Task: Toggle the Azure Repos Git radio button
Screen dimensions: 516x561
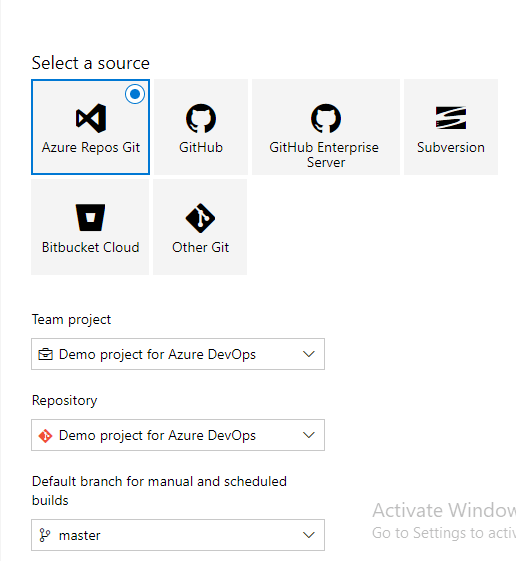Action: [135, 94]
